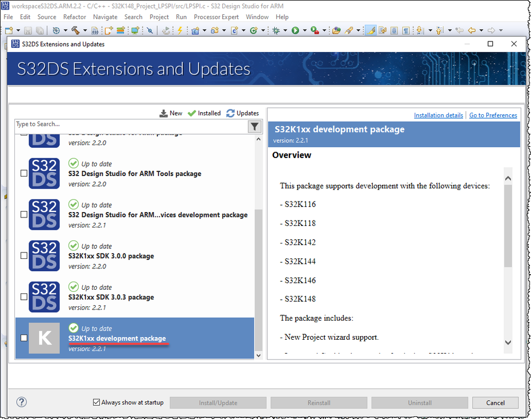Open the Build hammer dropdown arrow

[85, 30]
